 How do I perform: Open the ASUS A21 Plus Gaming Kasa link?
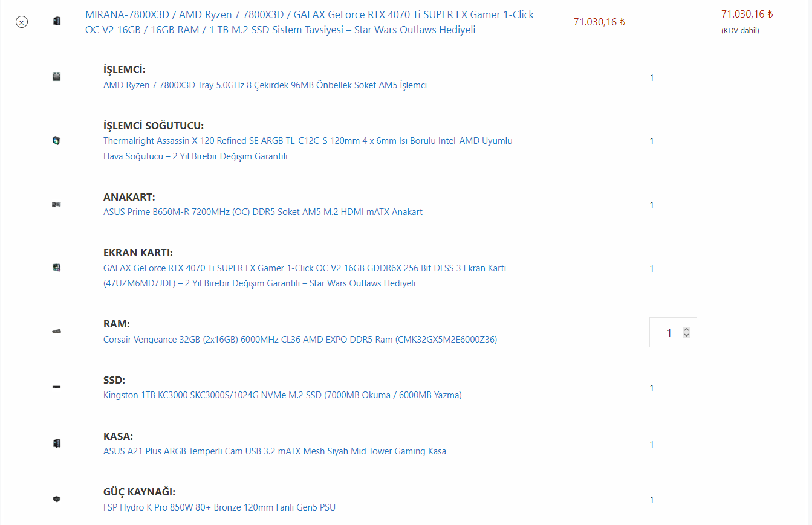click(274, 451)
